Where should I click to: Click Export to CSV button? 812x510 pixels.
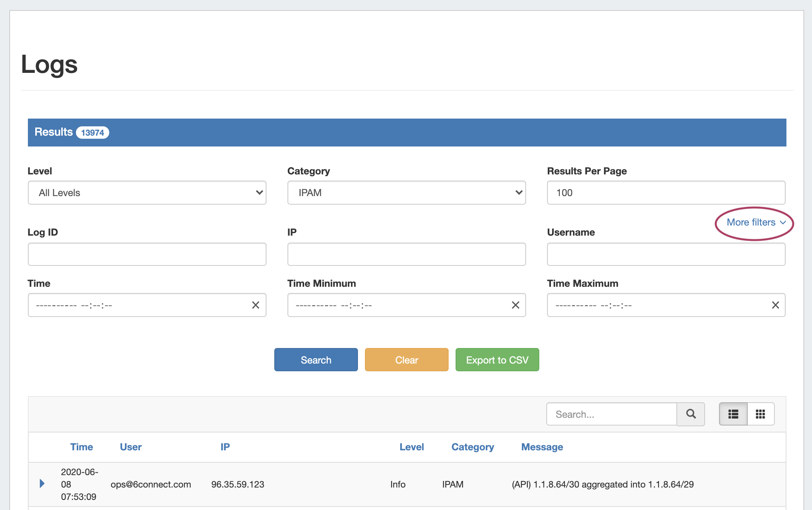tap(497, 360)
